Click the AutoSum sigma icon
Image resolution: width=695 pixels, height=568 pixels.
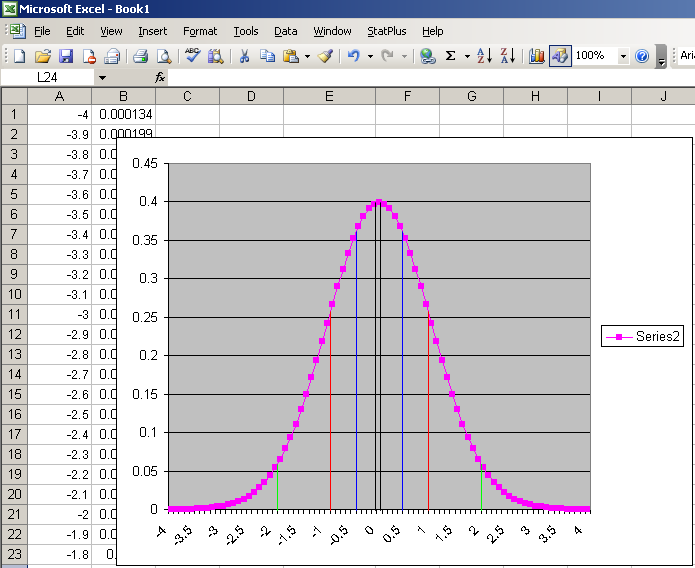(450, 56)
